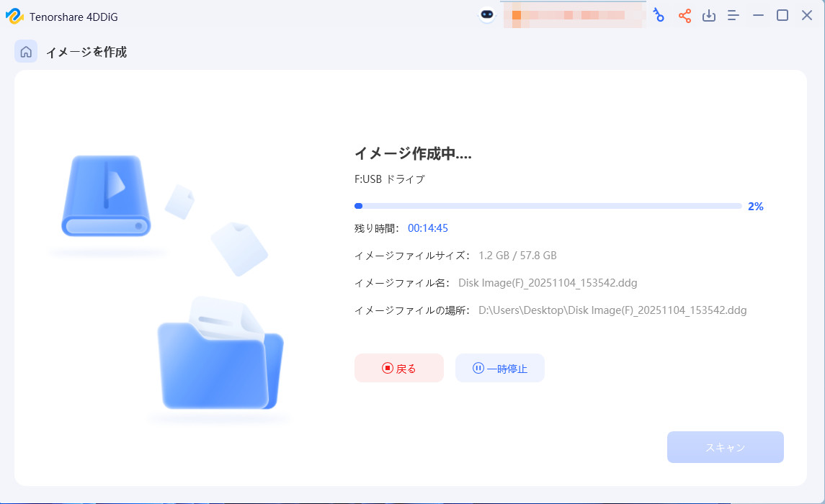Click the 4DDiG logo in the title bar
The image size is (825, 504).
click(14, 14)
